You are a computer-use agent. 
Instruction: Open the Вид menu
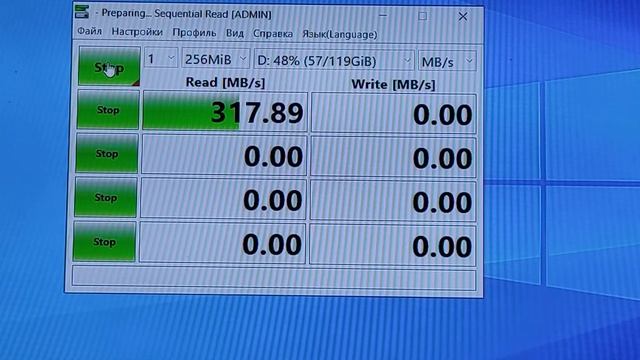tap(235, 33)
